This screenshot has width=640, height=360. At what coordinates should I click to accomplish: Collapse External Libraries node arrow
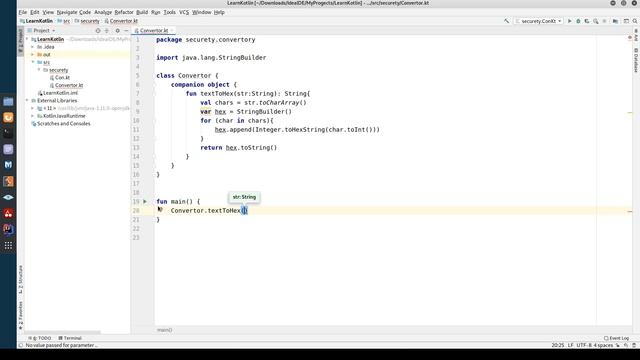(x=27, y=100)
